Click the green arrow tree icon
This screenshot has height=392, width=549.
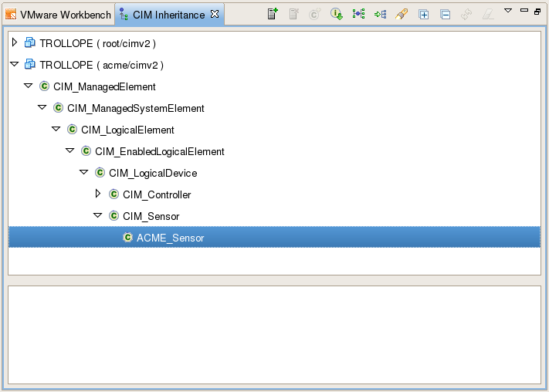tap(380, 15)
